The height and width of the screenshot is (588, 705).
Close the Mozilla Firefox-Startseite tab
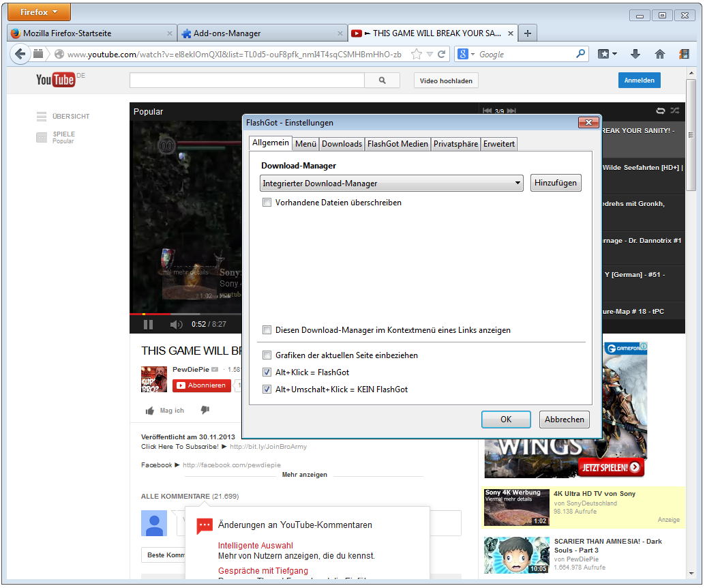click(170, 33)
